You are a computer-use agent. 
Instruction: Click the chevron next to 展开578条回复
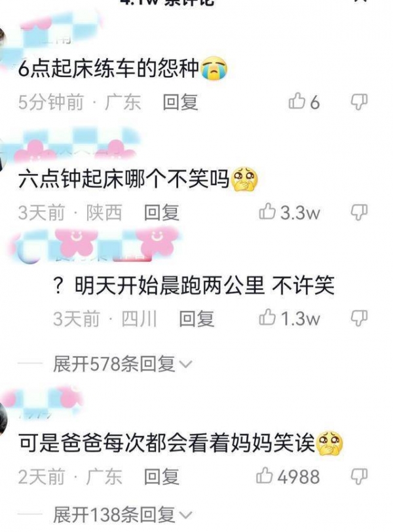tap(185, 364)
